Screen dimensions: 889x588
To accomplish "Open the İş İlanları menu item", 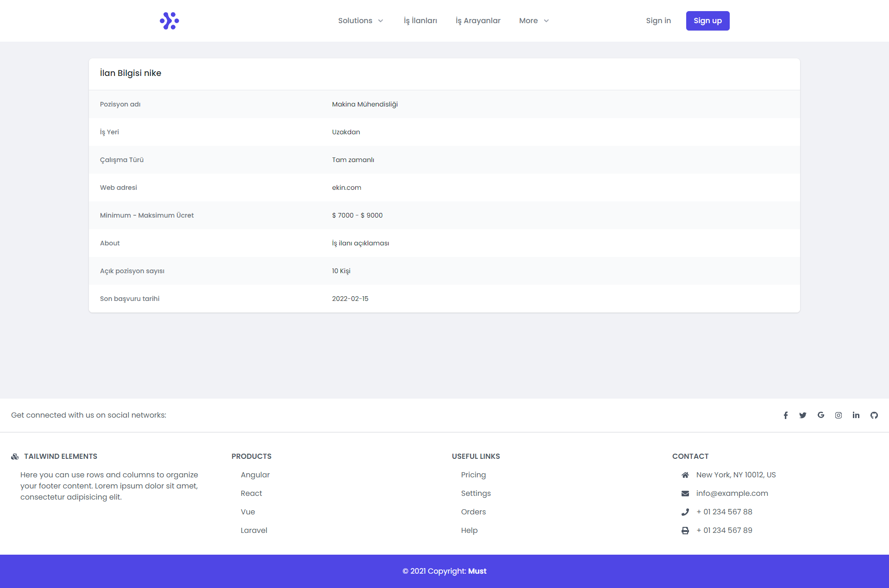I will (x=420, y=20).
